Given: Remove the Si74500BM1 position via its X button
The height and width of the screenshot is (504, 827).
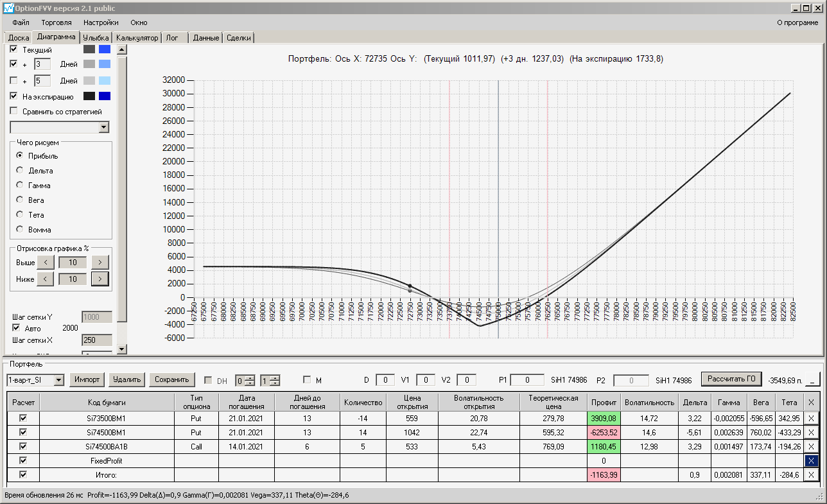Looking at the screenshot, I should click(812, 432).
